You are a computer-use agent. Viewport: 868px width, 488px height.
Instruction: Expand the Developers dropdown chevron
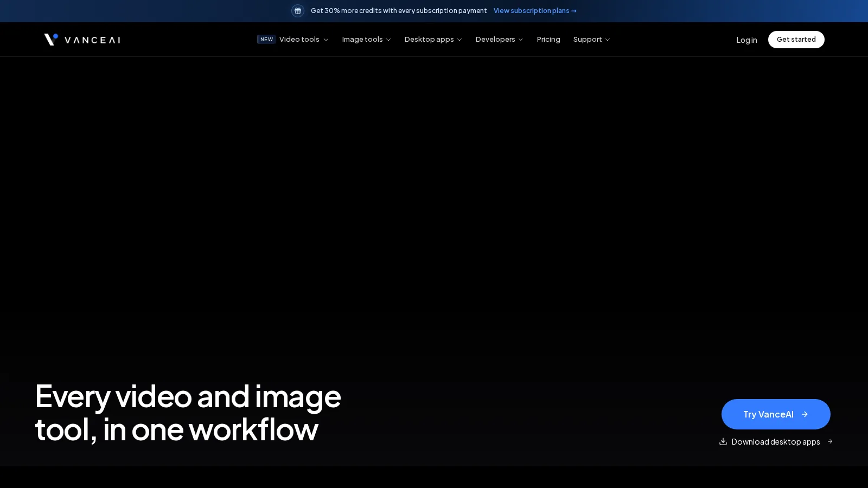tap(521, 40)
